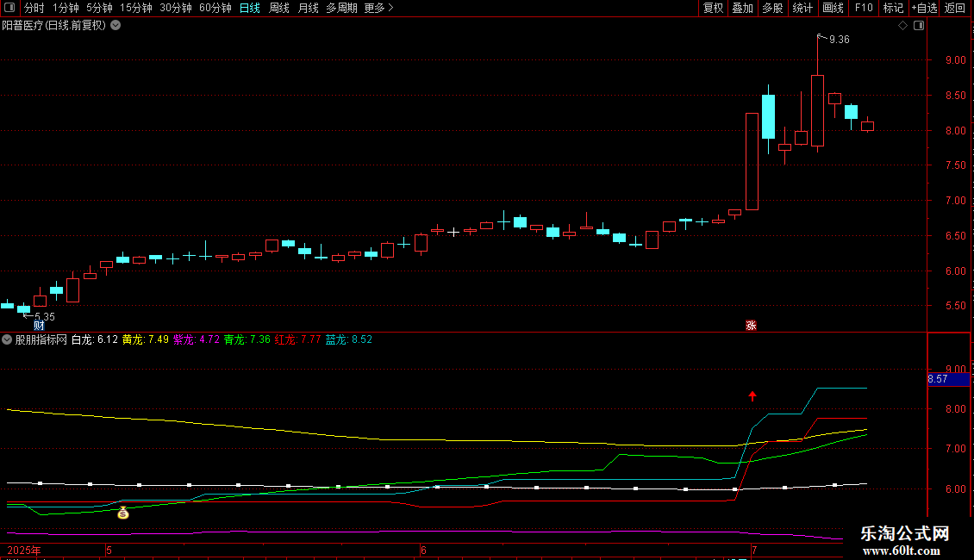Click the 7.50 label on price axis
The image size is (974, 560).
[956, 165]
